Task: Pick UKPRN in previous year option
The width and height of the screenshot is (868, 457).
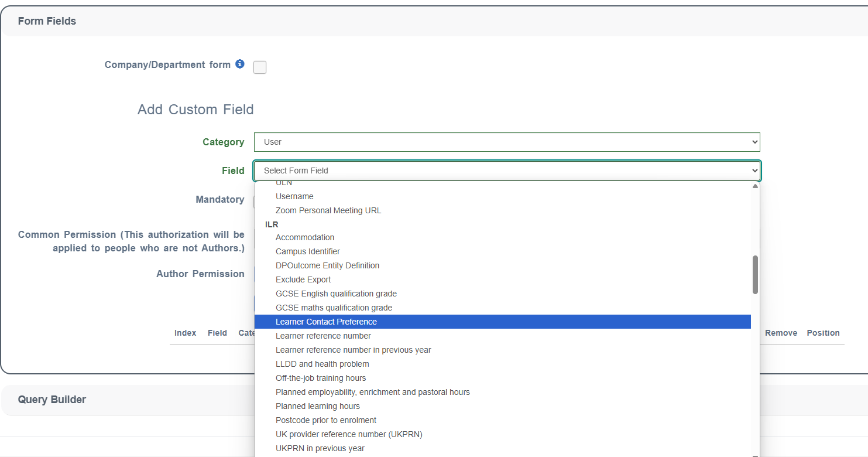Action: coord(503,448)
